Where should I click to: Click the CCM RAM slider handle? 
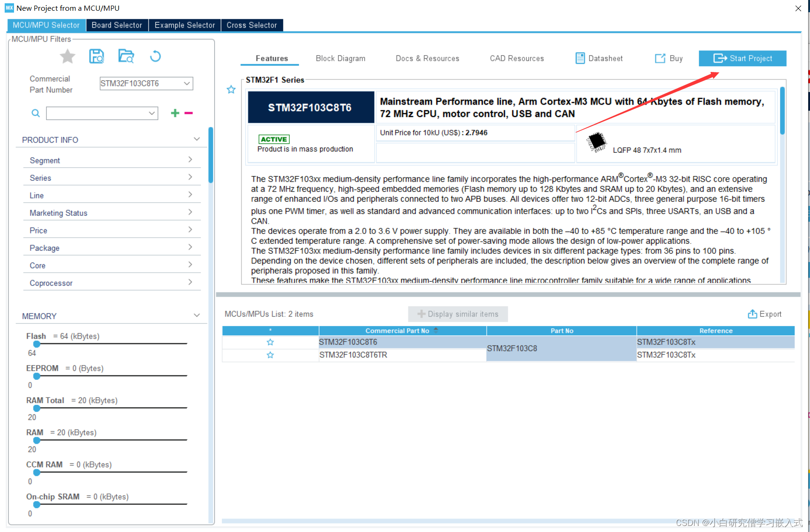(x=36, y=472)
